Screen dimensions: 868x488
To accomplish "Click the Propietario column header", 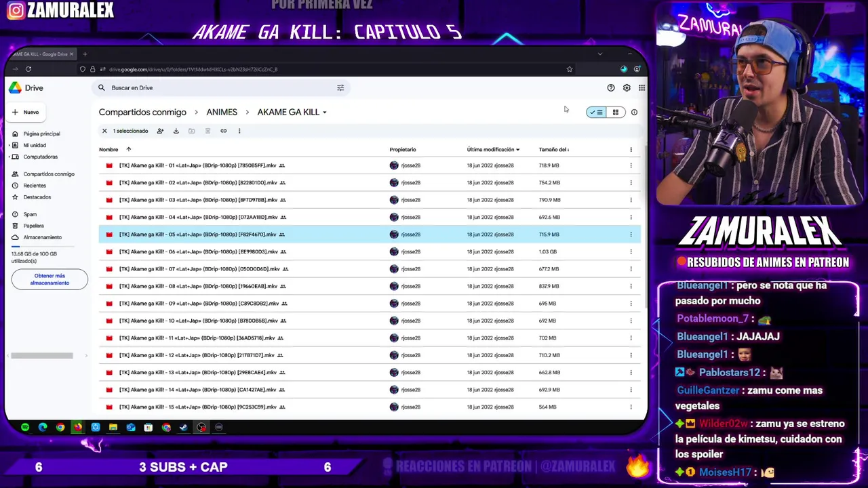I will [403, 150].
